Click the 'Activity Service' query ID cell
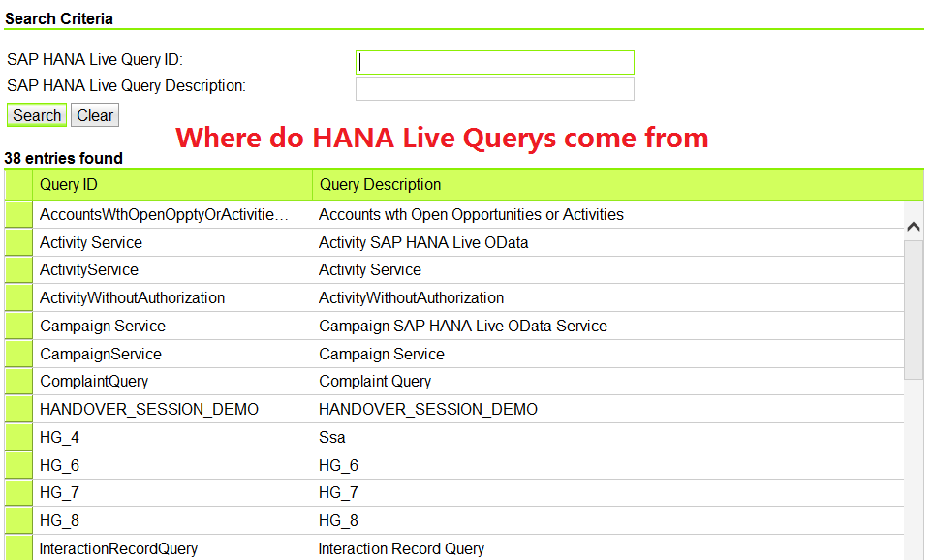The height and width of the screenshot is (560, 933). coord(91,242)
